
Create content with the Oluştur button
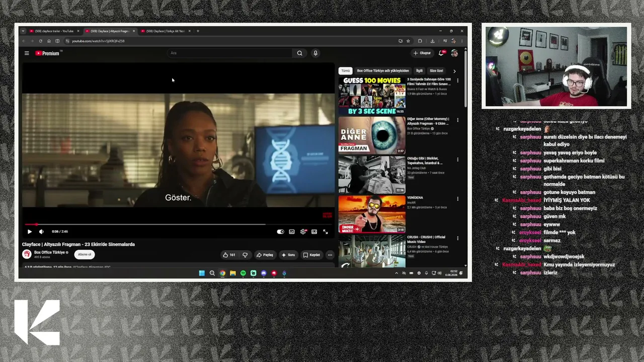click(x=422, y=53)
